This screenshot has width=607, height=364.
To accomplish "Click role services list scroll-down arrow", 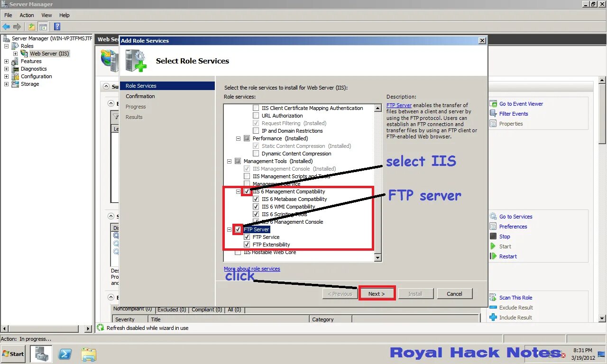I will coord(378,258).
